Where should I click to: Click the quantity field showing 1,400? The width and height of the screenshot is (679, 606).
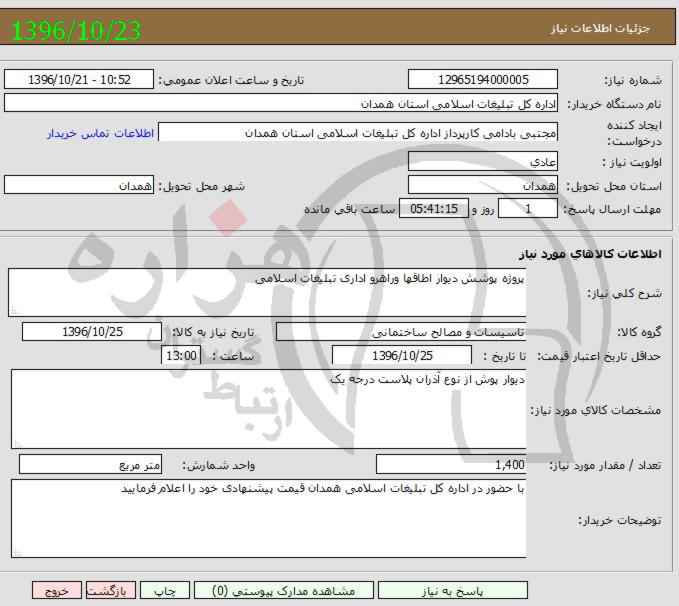click(x=451, y=465)
